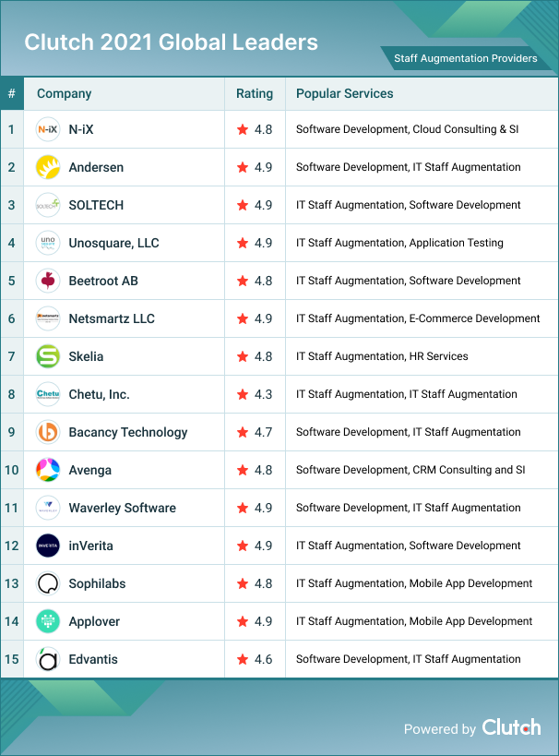
Task: Click the Andersen sun logo
Action: (x=48, y=167)
